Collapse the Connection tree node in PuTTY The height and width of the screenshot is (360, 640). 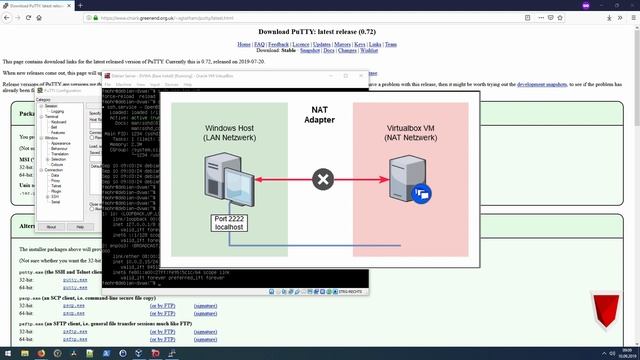41,170
